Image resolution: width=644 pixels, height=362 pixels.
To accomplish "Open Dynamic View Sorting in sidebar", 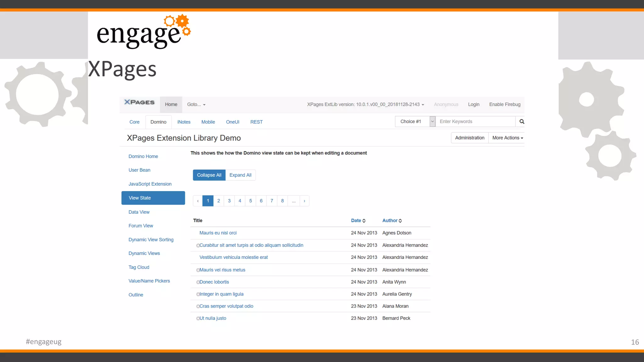I will point(151,240).
